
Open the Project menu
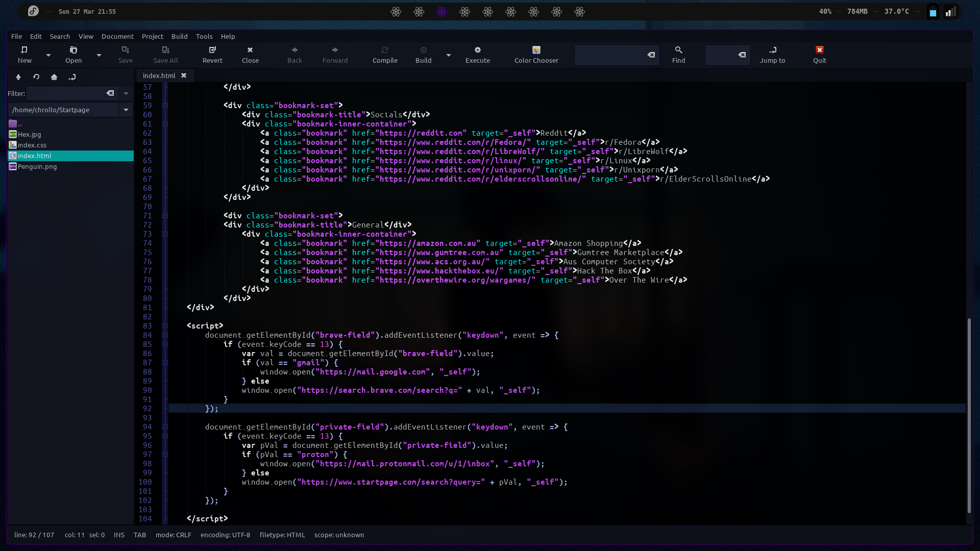(x=152, y=36)
